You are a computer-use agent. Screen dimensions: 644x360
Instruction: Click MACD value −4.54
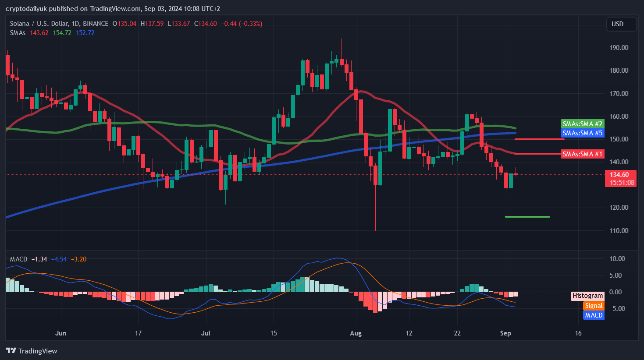click(x=59, y=259)
